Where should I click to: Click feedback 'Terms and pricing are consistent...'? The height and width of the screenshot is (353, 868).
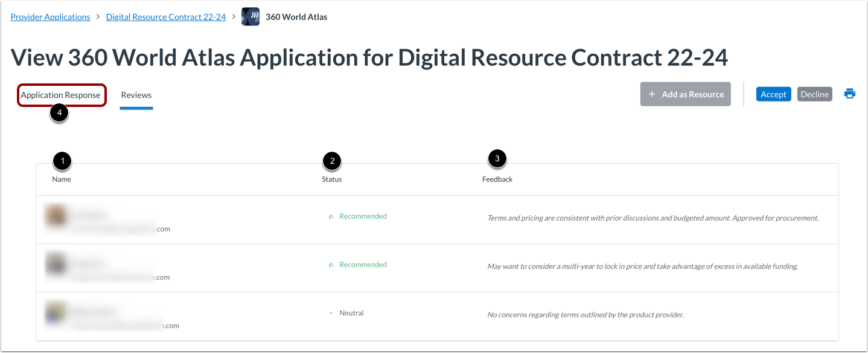[653, 218]
